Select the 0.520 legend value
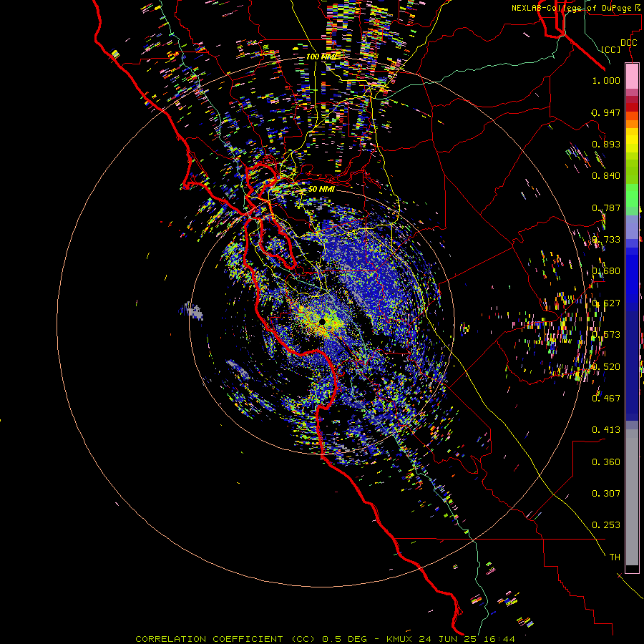This screenshot has height=644, width=644. [606, 366]
